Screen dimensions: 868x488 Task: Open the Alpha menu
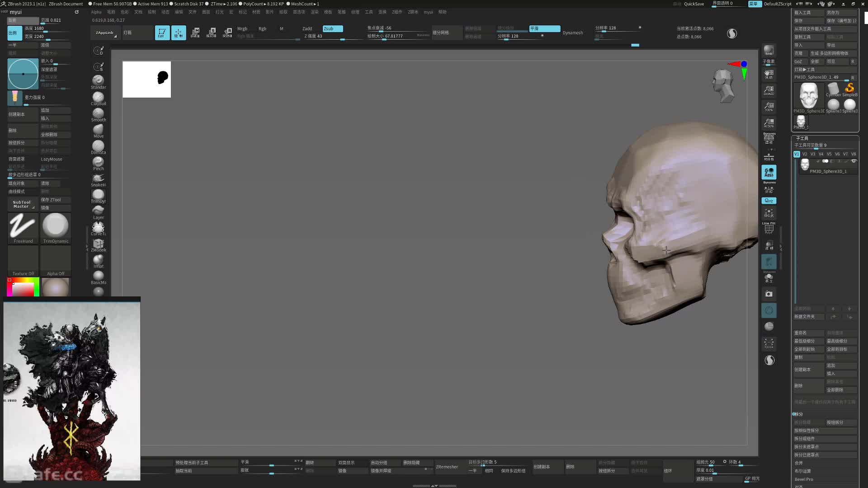coord(96,12)
